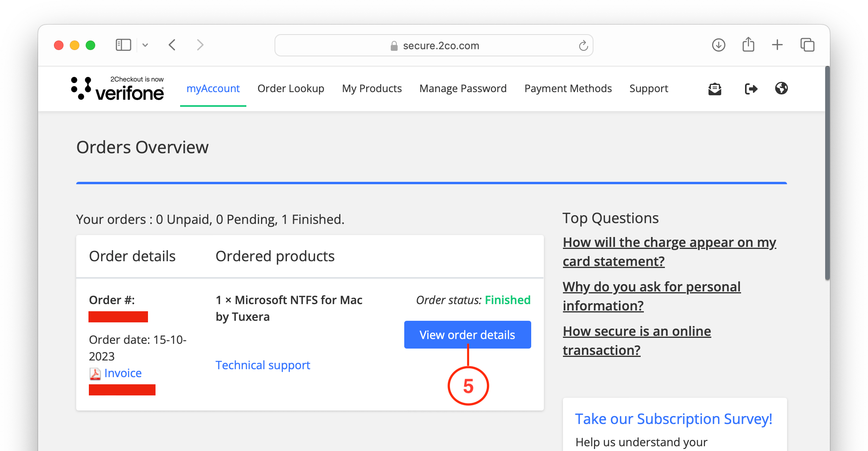The width and height of the screenshot is (868, 451).
Task: Open 'How secure is an online transaction?'
Action: click(x=637, y=341)
